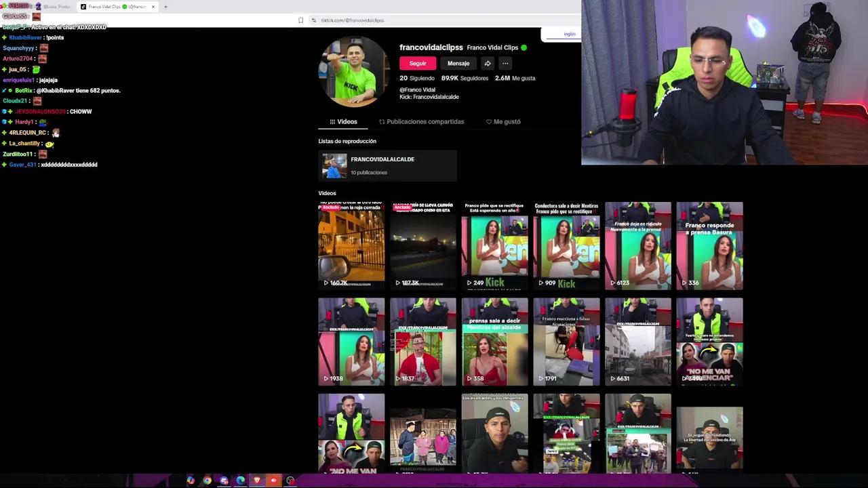Viewport: 868px width, 488px height.
Task: Open the purple chat app taskbar icon
Action: (x=224, y=481)
